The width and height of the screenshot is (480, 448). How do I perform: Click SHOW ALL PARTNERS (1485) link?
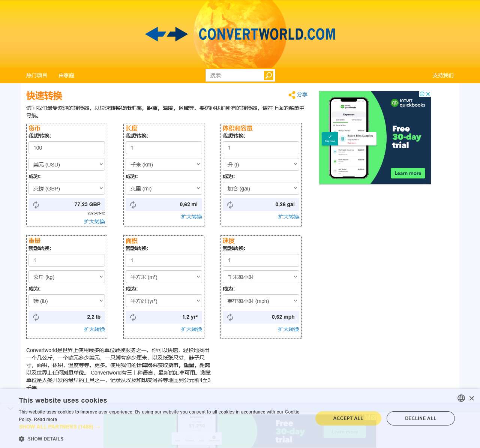[x=60, y=427]
